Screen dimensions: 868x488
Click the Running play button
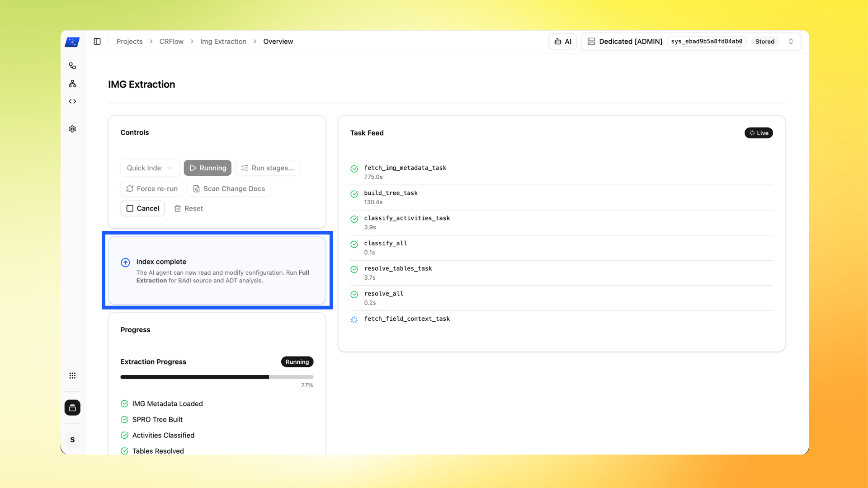[208, 168]
